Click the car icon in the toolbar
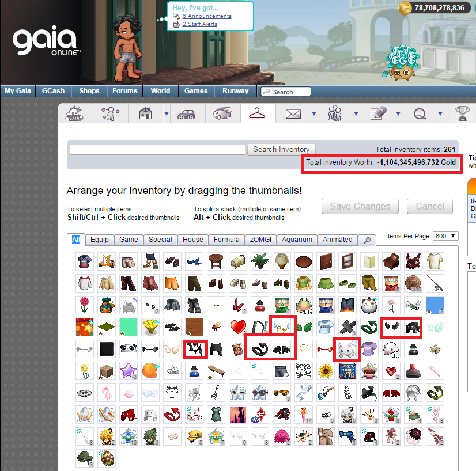This screenshot has height=471, width=476. point(186,115)
